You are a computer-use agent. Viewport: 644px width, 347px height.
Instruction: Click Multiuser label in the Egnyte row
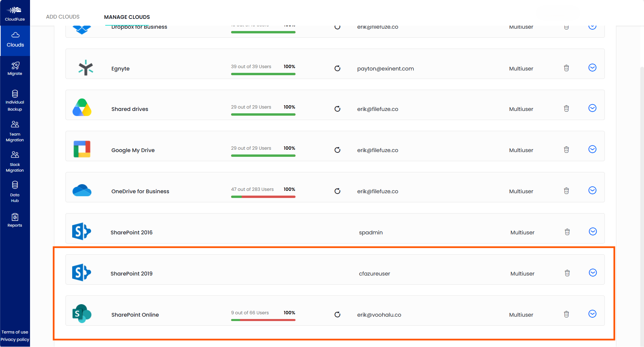(521, 69)
